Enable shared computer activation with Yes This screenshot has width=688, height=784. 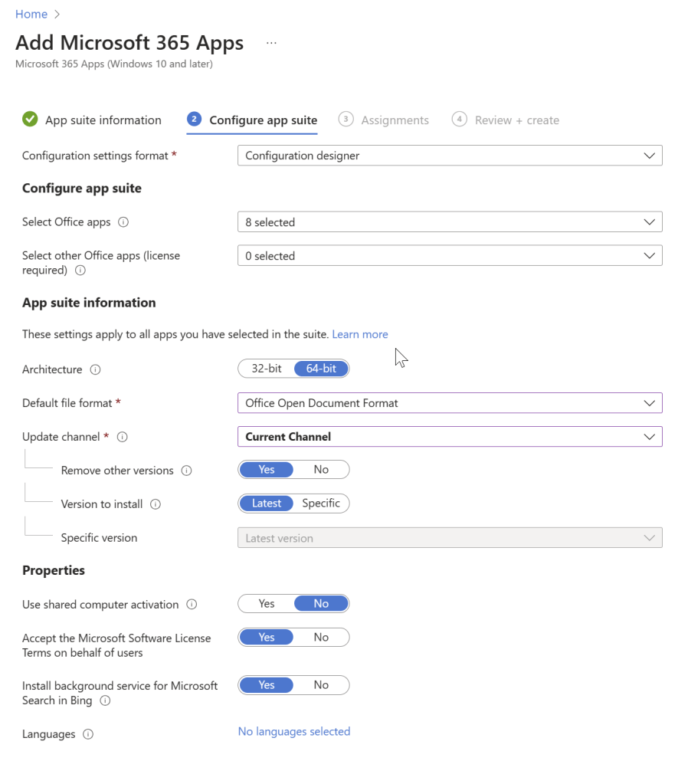click(x=266, y=604)
